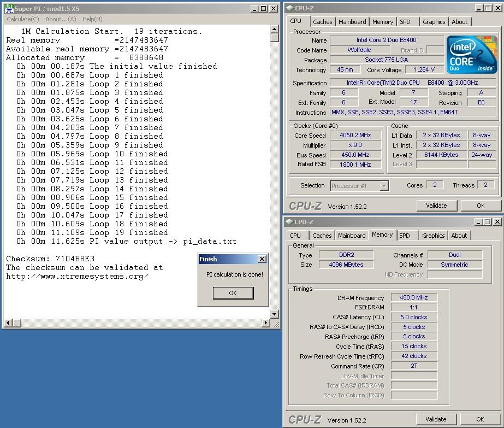Click the 42 clocks tRFC value
This screenshot has width=504, height=428.
tap(414, 356)
